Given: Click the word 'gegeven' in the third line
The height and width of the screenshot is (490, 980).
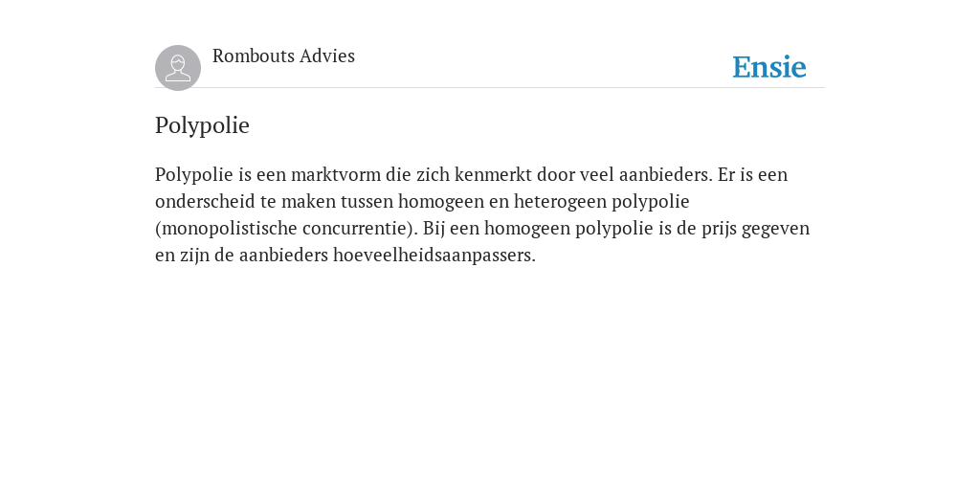Looking at the screenshot, I should pyautogui.click(x=775, y=230).
